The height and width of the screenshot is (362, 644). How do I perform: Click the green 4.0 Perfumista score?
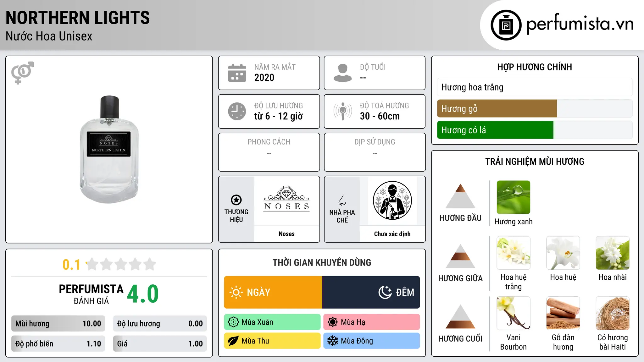pos(143,294)
